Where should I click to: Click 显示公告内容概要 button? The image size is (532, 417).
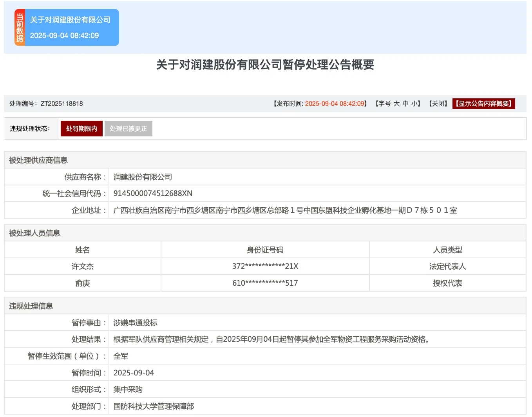coord(484,103)
